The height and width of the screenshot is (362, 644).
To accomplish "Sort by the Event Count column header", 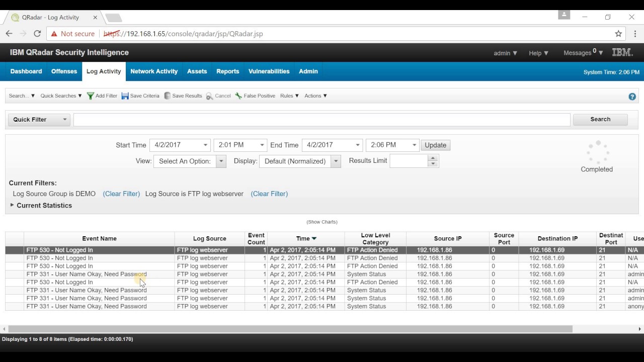I will [256, 239].
